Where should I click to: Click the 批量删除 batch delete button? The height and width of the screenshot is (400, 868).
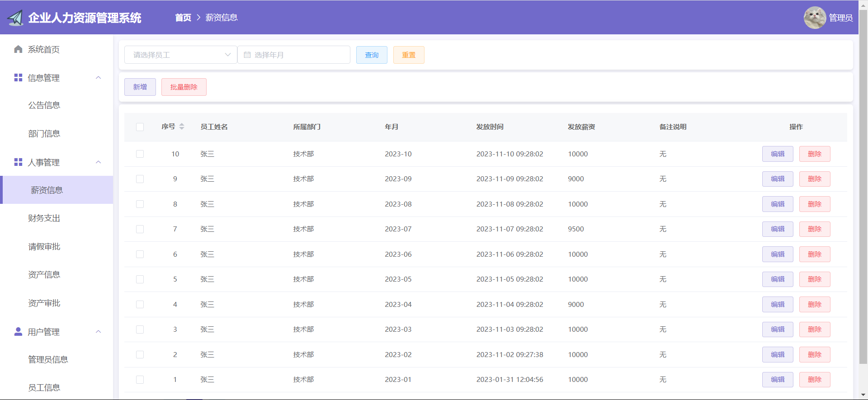coord(184,87)
